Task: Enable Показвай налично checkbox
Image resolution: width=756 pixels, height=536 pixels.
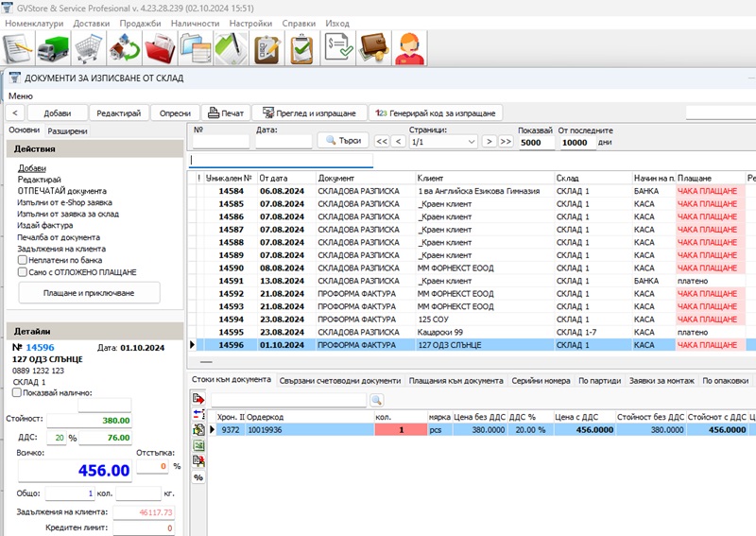Action: [17, 392]
